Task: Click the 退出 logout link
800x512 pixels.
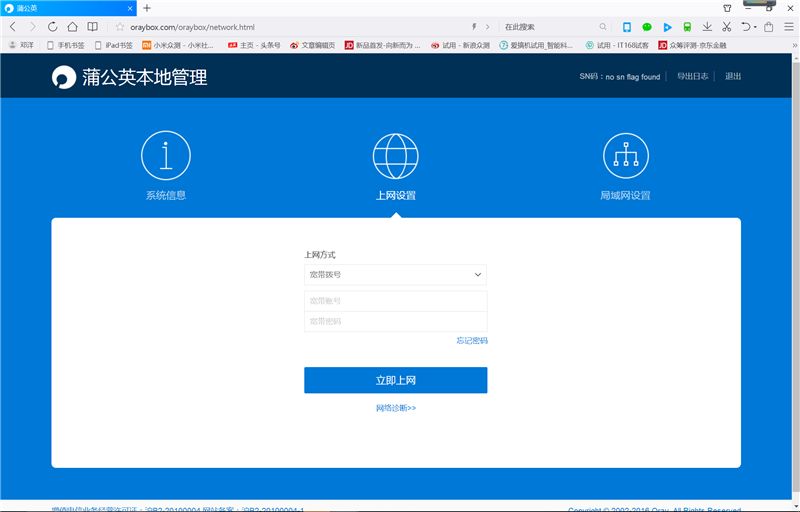Action: [x=733, y=76]
